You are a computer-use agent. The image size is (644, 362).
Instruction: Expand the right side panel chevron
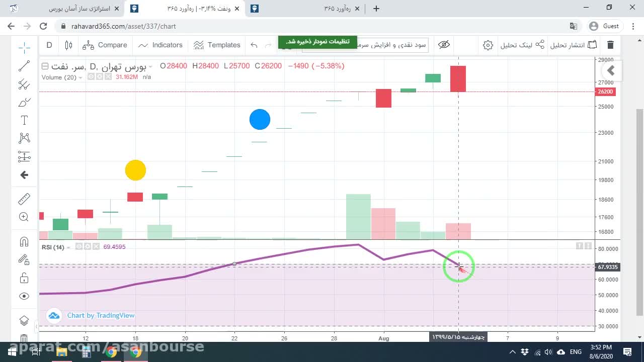[611, 71]
